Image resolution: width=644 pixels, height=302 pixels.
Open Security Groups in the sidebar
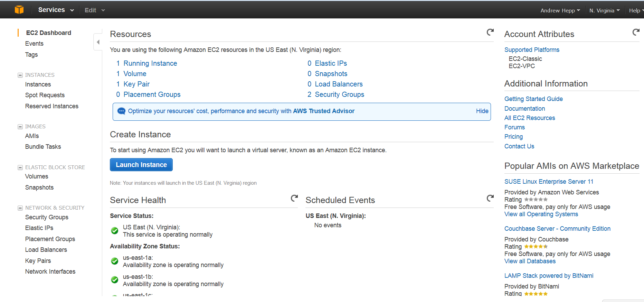[x=47, y=217]
